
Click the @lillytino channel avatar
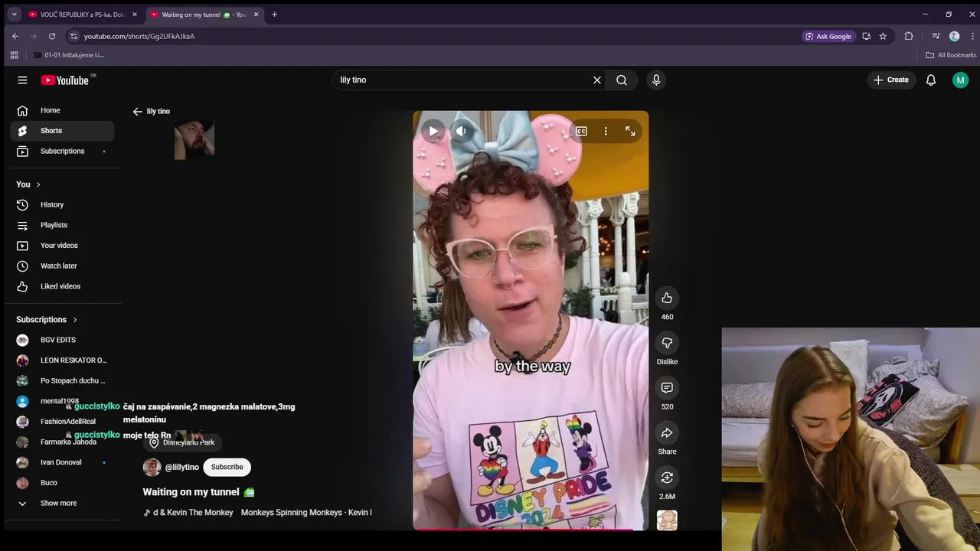(x=152, y=467)
